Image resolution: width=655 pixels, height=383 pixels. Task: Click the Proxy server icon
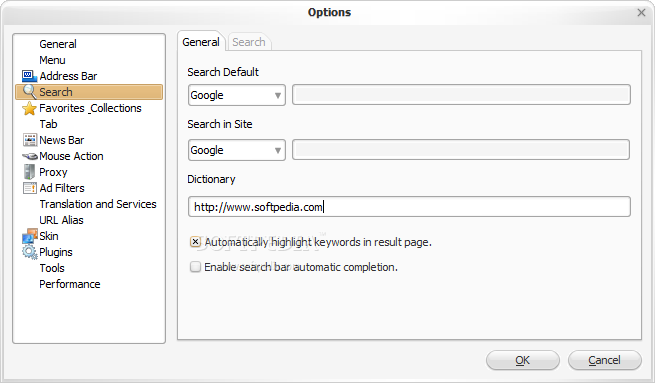(29, 172)
